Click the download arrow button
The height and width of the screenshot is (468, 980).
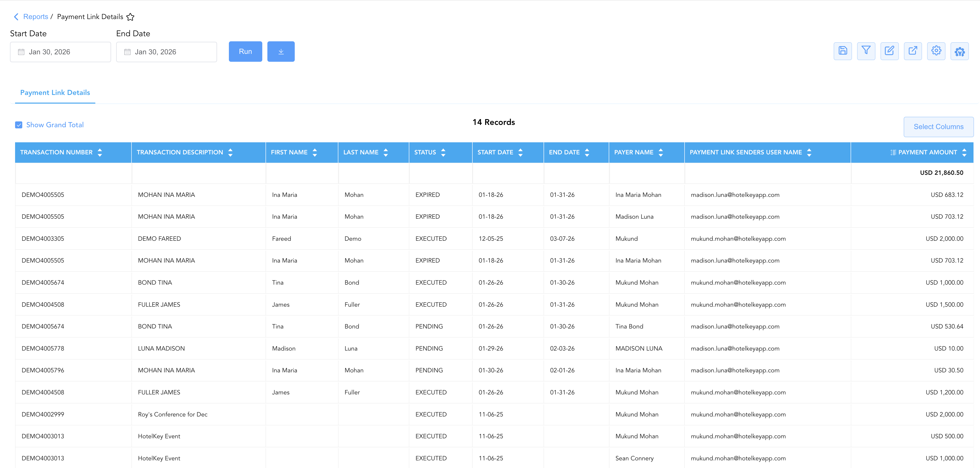(x=281, y=51)
